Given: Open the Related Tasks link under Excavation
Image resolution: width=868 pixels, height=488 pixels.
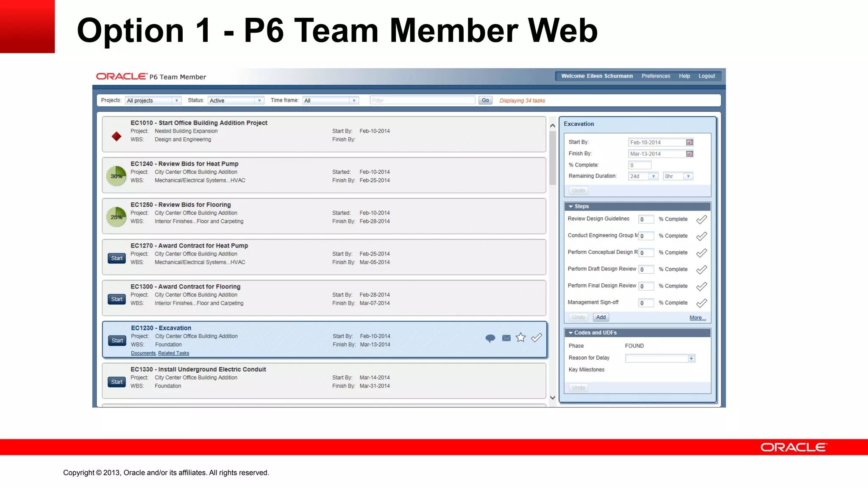Looking at the screenshot, I should 174,353.
